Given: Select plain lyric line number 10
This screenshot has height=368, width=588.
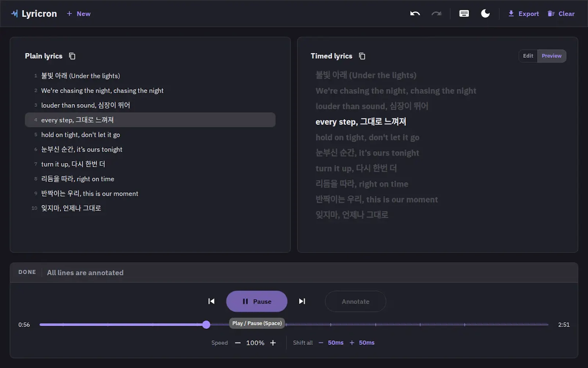Looking at the screenshot, I should pos(150,208).
